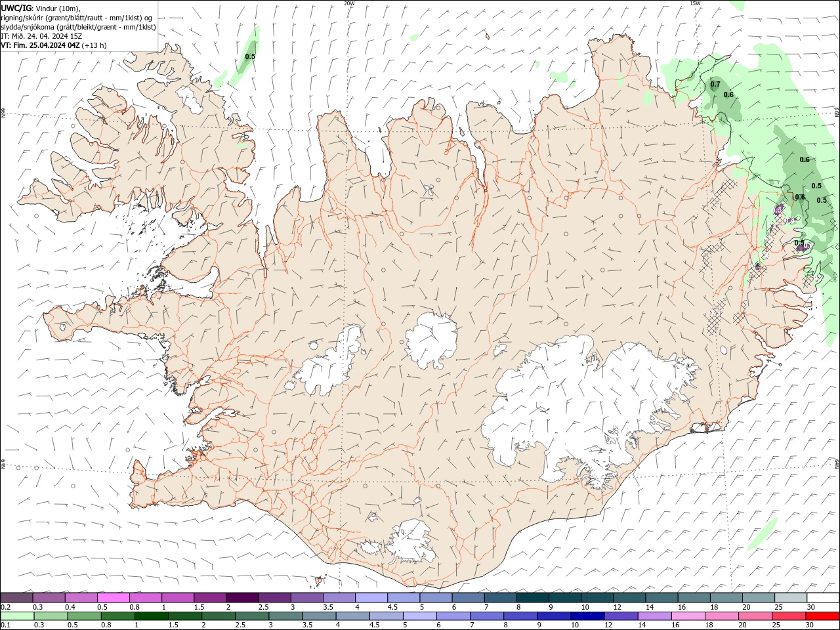Click the 'rigning/skúrir' legend description line

77,18
